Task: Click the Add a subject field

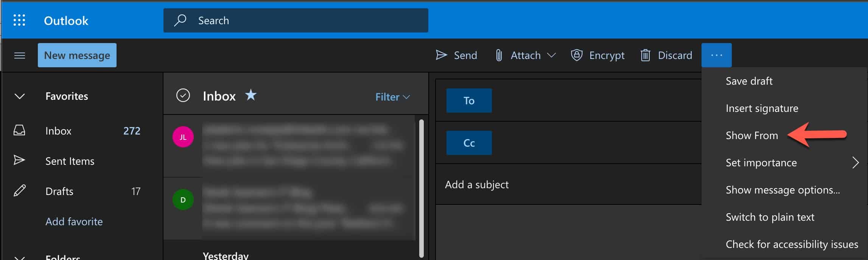Action: (568, 184)
